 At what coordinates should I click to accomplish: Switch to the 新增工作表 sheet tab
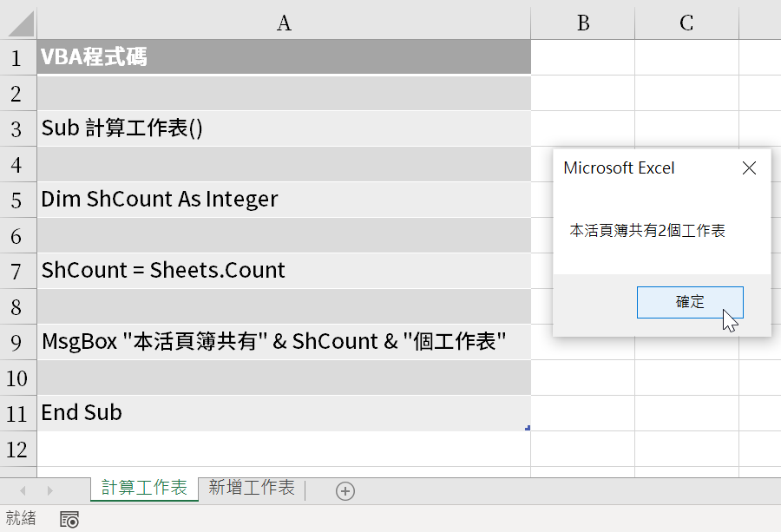pyautogui.click(x=252, y=488)
